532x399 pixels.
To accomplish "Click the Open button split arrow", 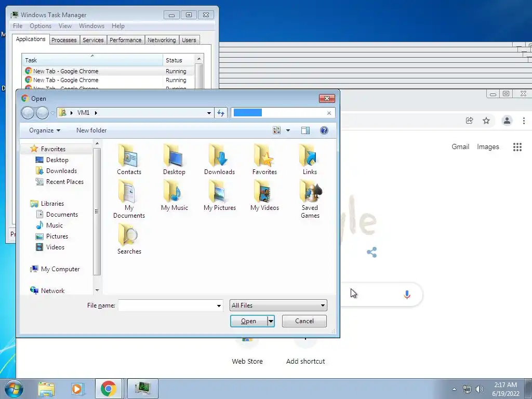I will 271,321.
